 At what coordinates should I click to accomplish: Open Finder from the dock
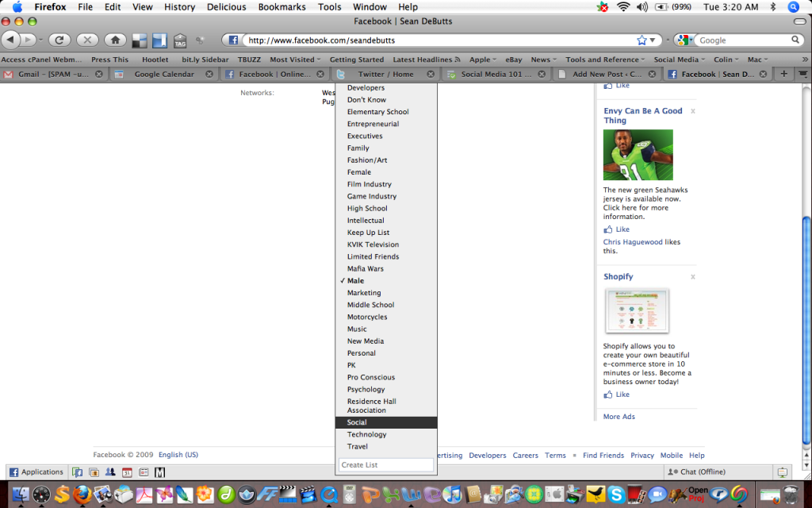pyautogui.click(x=21, y=495)
